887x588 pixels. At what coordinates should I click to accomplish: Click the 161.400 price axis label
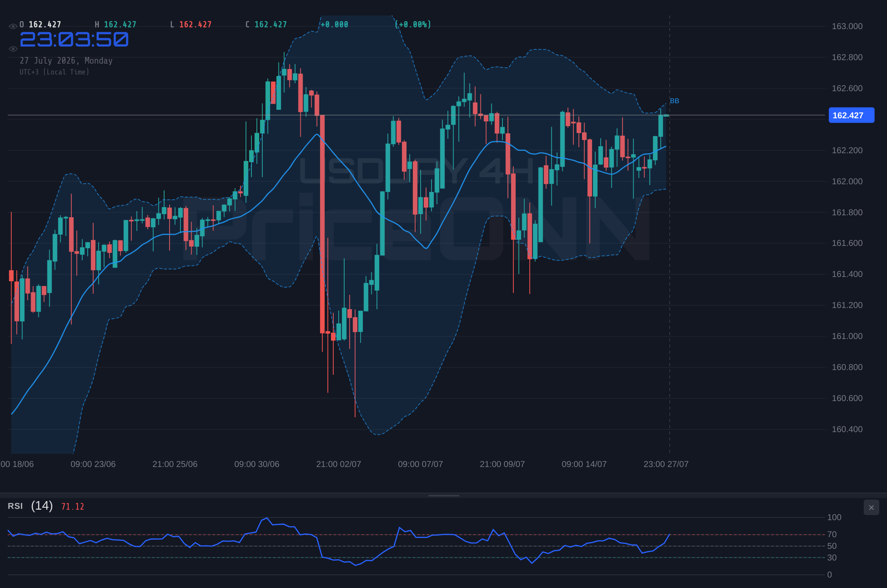847,274
